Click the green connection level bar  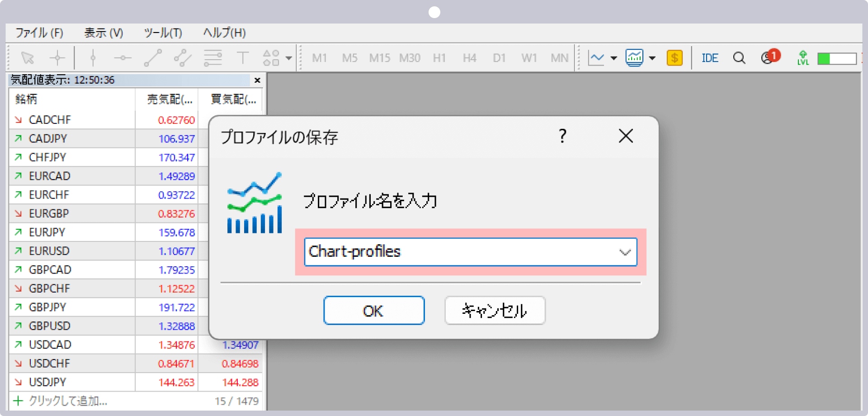click(x=837, y=58)
